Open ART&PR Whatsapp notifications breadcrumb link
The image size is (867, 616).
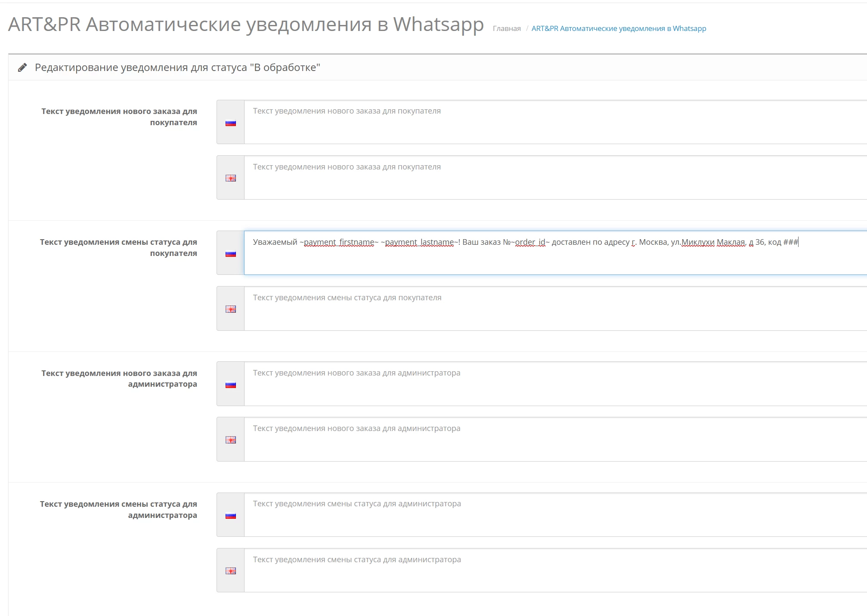(619, 28)
